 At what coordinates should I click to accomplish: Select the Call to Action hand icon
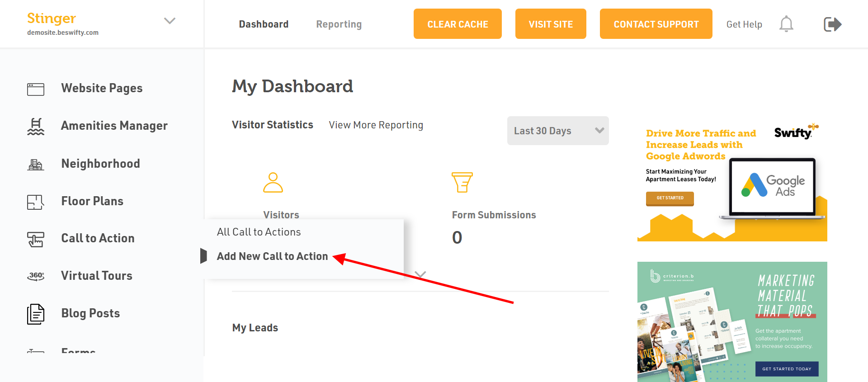tap(36, 240)
